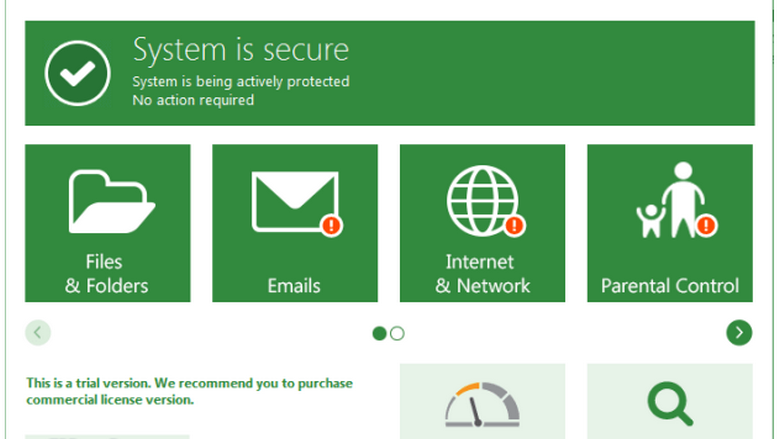Viewport: 780px width, 439px height.
Task: Click the "System is secure" headline
Action: (241, 50)
